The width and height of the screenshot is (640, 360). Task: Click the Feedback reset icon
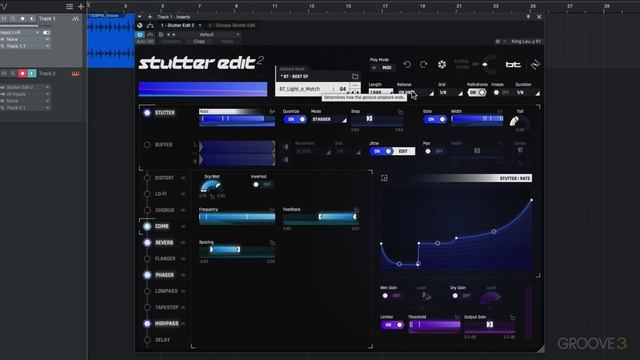pos(356,210)
